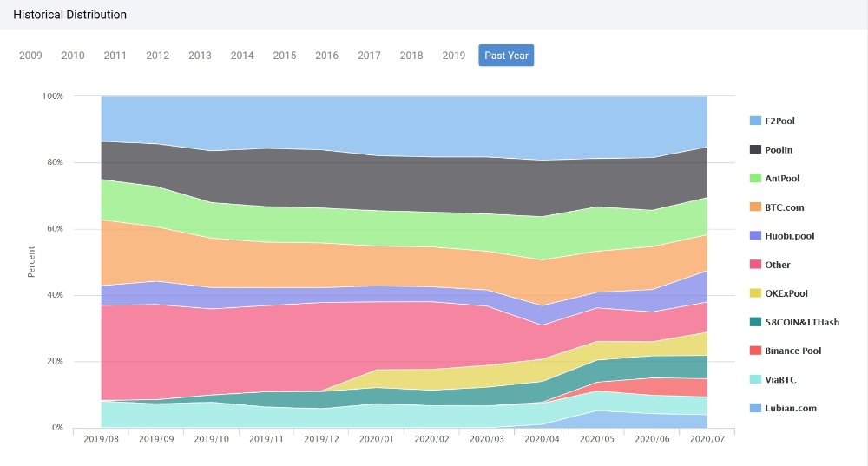Hide the Poolin series via legend
This screenshot has height=466, width=868.
(771, 149)
